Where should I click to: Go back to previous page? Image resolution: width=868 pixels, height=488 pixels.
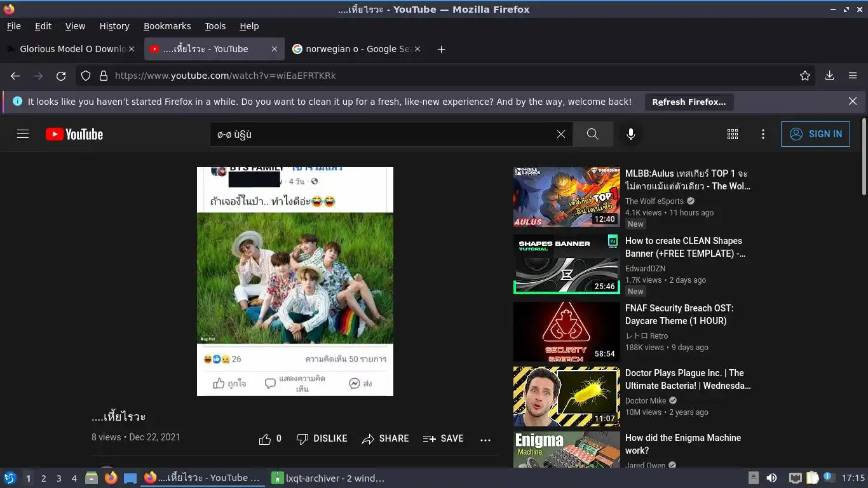(15, 76)
